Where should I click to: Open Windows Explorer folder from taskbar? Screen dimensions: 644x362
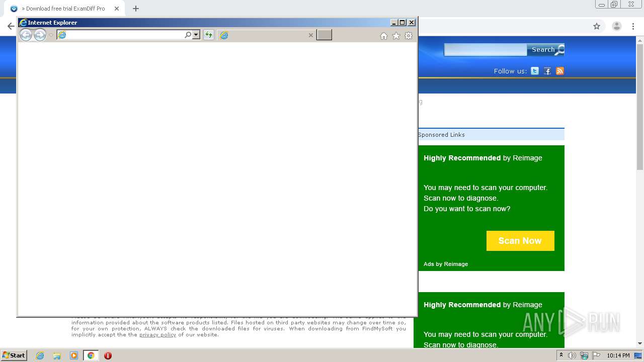point(57,355)
